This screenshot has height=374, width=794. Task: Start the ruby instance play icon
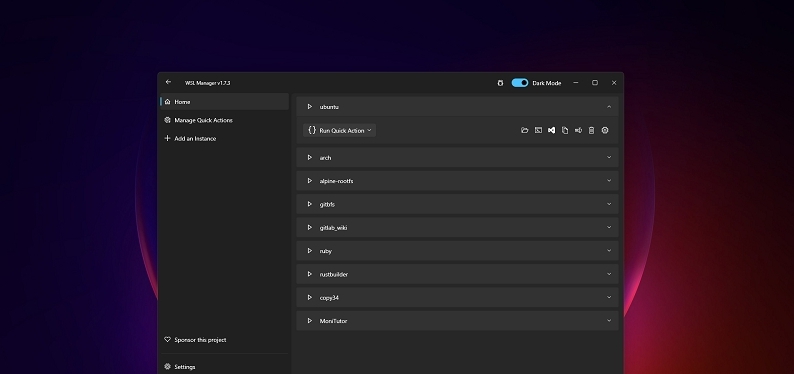309,251
